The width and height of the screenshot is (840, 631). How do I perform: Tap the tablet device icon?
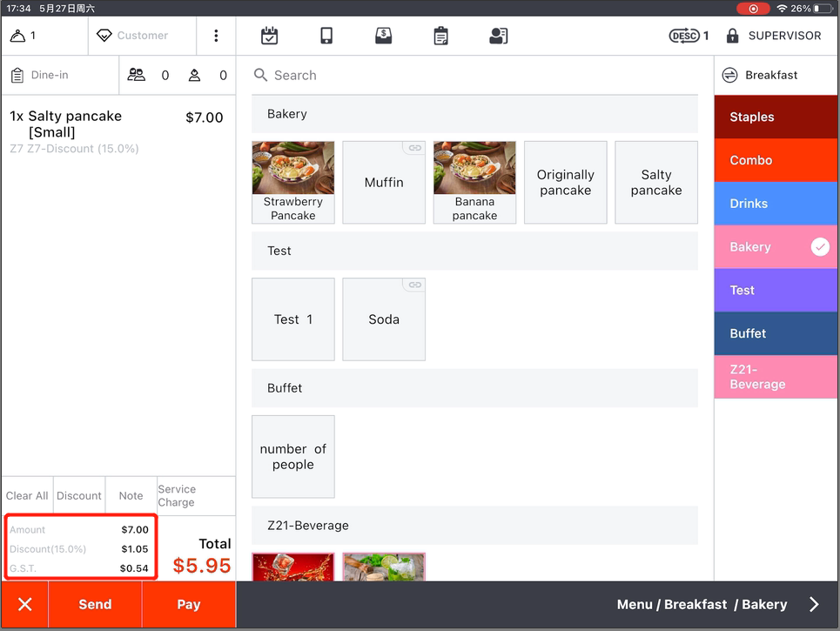[326, 36]
